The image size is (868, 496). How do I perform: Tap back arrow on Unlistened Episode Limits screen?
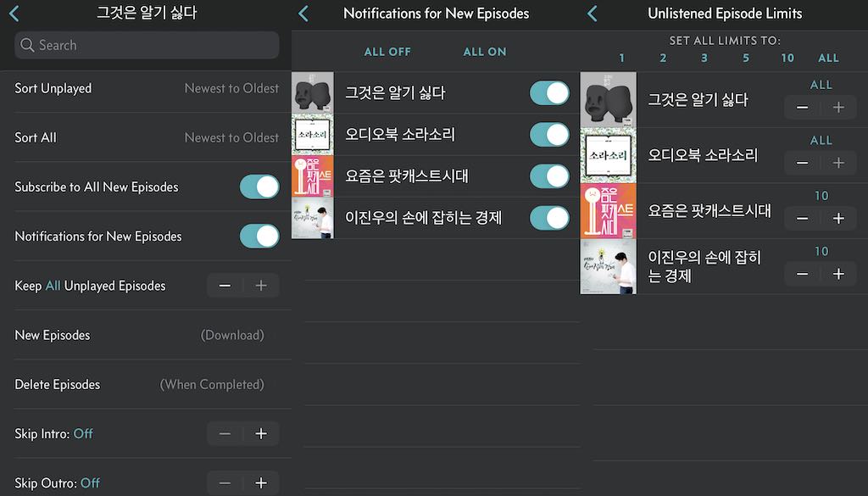[x=593, y=14]
